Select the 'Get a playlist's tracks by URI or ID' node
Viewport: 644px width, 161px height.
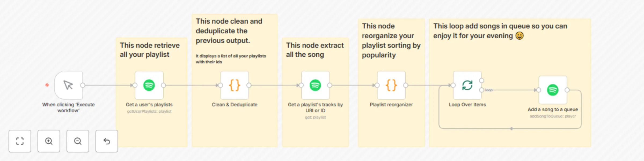coord(316,85)
